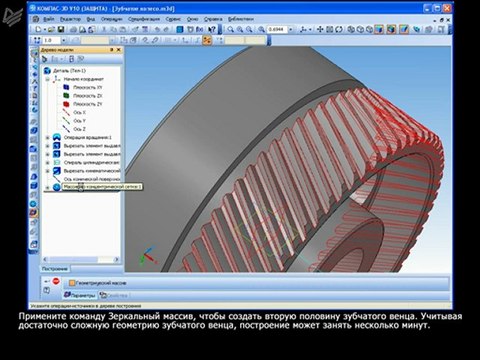
Task: Create a new document from the toolbar
Action: click(39, 30)
